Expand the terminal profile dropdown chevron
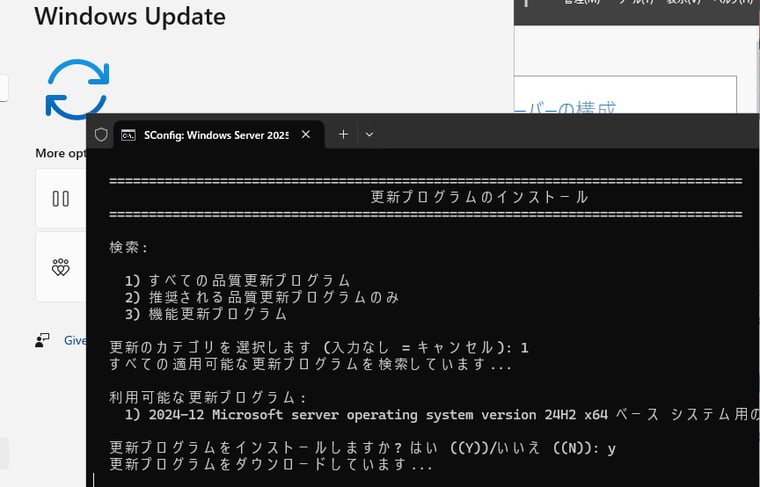Screen dimensions: 760x487 pos(369,134)
